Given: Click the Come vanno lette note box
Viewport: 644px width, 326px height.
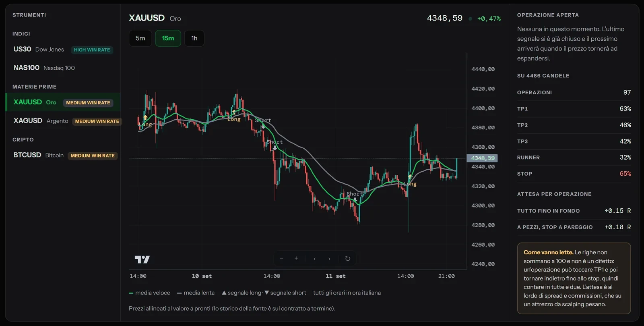Looking at the screenshot, I should pyautogui.click(x=574, y=278).
